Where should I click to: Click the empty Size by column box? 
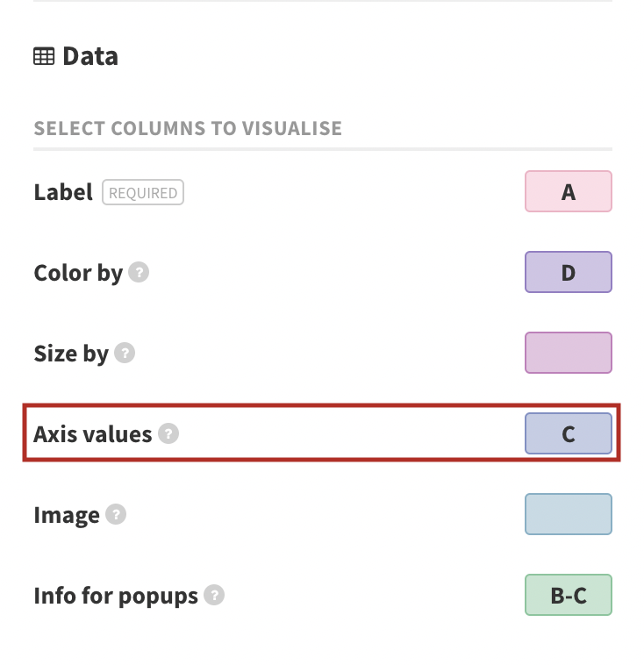568,353
